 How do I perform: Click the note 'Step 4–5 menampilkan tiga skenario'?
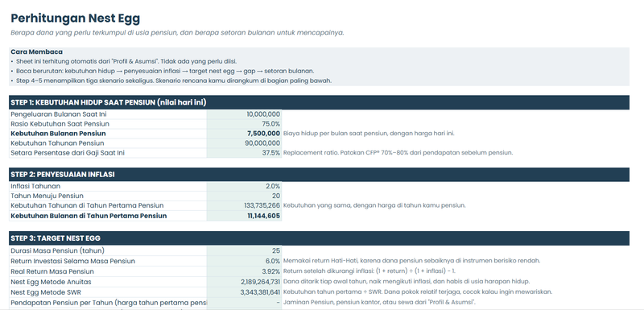click(171, 81)
